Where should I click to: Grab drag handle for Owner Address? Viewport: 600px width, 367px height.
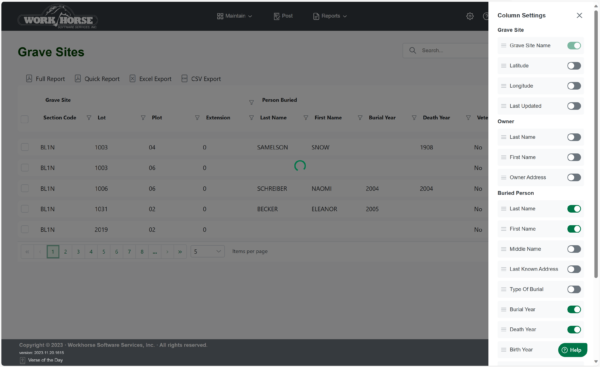point(504,178)
